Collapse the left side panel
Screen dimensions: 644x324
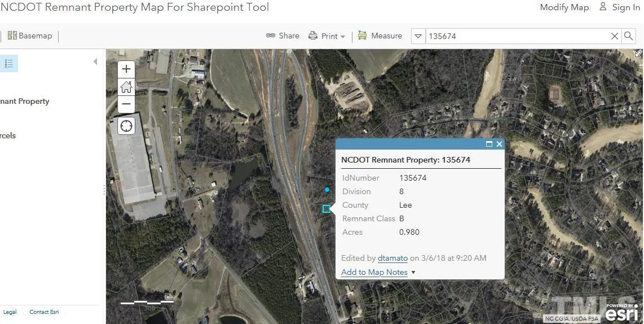95,62
